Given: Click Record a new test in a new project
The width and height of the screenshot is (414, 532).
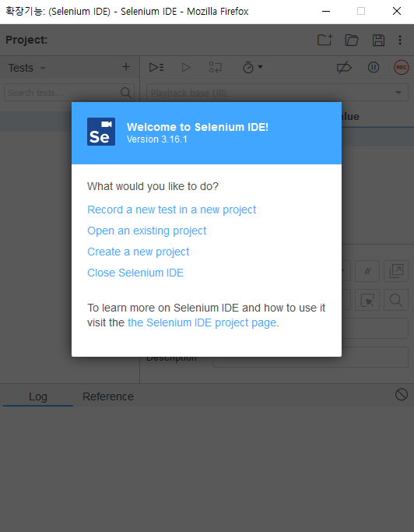Looking at the screenshot, I should click(x=171, y=210).
